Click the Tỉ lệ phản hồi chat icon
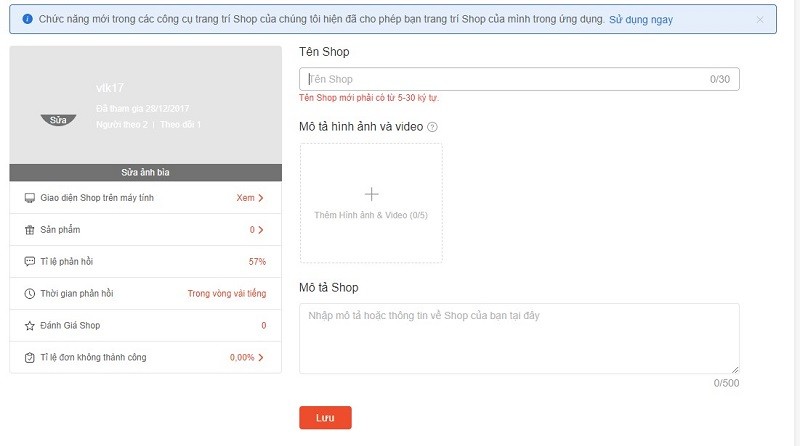 30,261
